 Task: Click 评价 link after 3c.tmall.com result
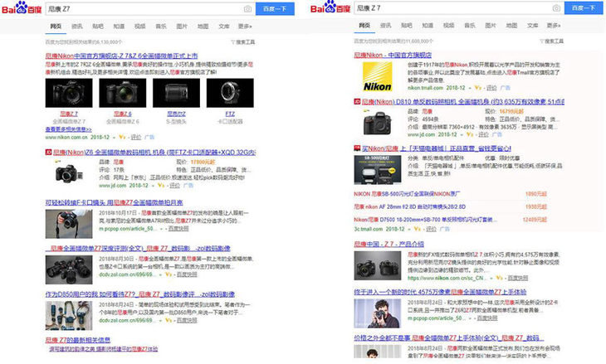(431, 229)
